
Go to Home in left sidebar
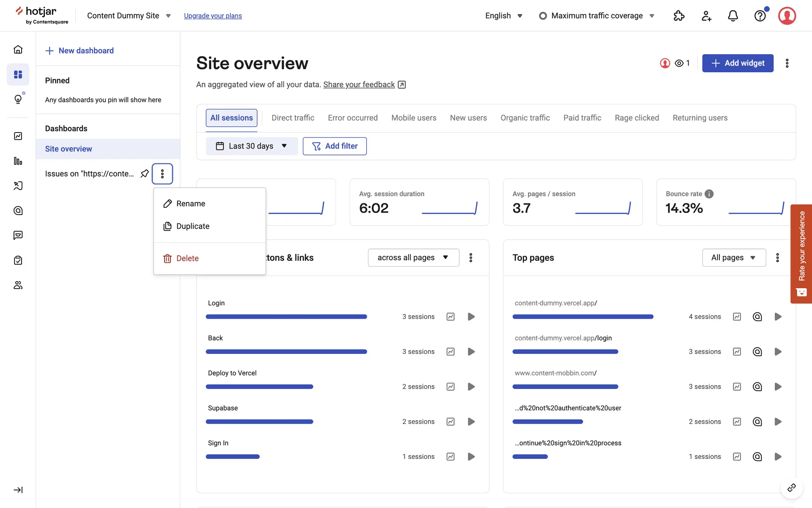(18, 50)
